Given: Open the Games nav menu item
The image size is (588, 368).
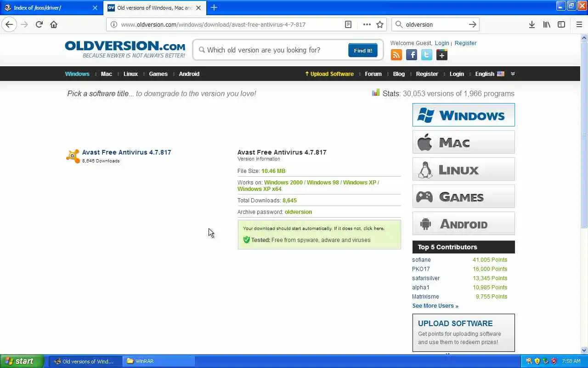Looking at the screenshot, I should click(x=158, y=74).
